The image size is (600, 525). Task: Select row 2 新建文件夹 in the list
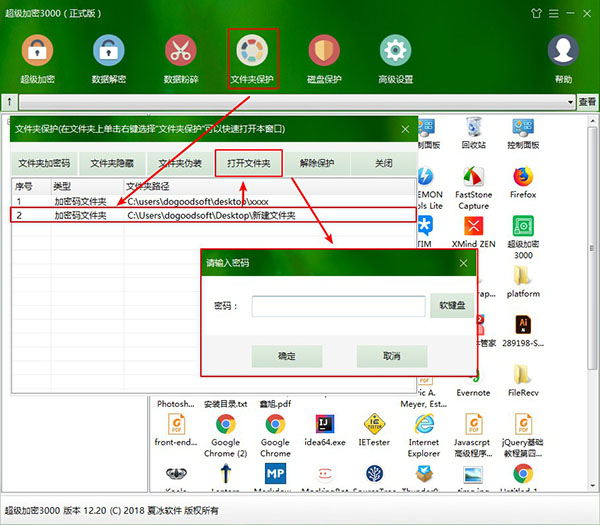210,215
